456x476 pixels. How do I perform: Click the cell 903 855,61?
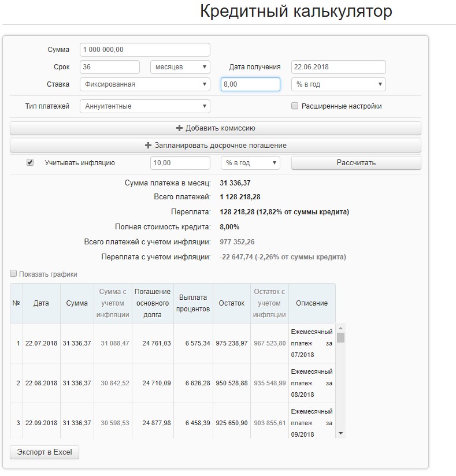pyautogui.click(x=270, y=423)
